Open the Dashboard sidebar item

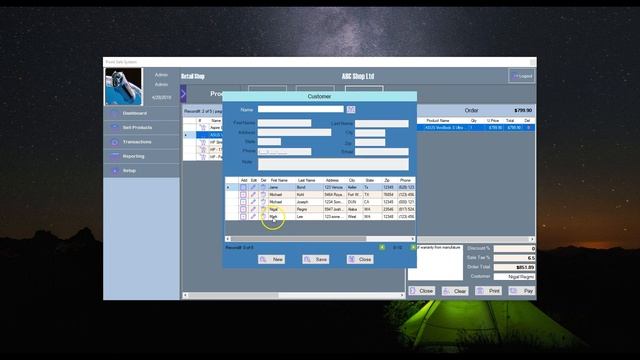[141, 113]
